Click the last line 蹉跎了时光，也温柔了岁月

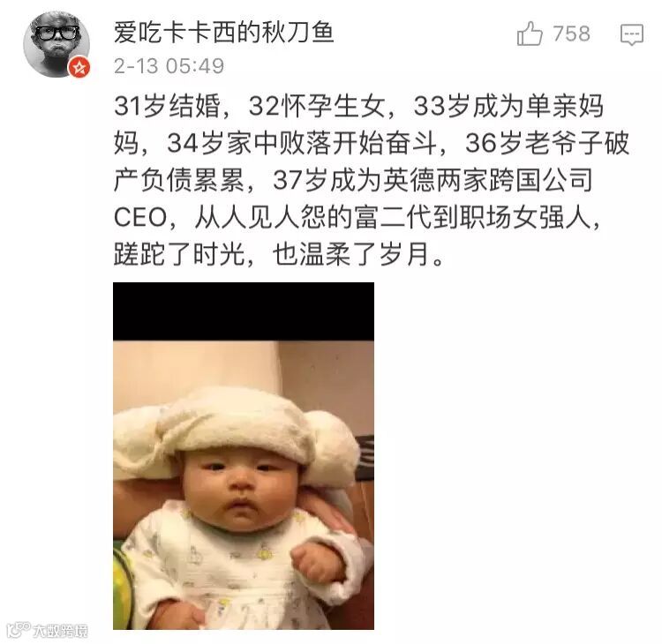279,254
